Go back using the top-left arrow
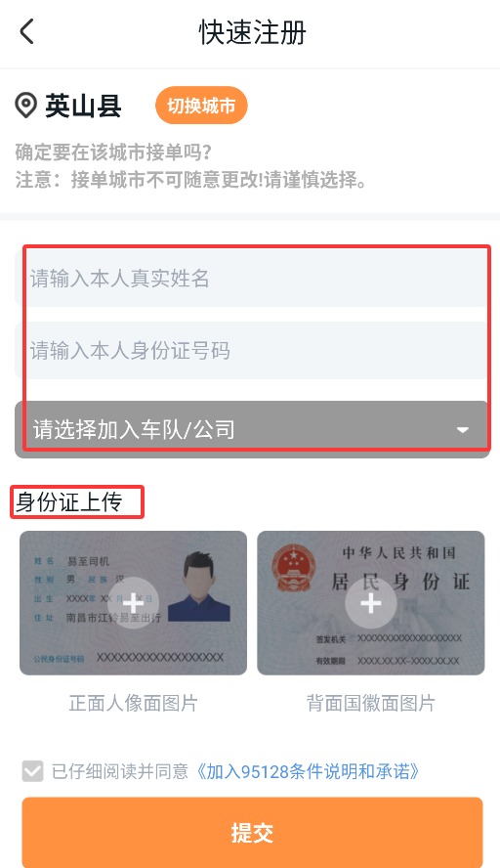This screenshot has height=868, width=500. [26, 31]
